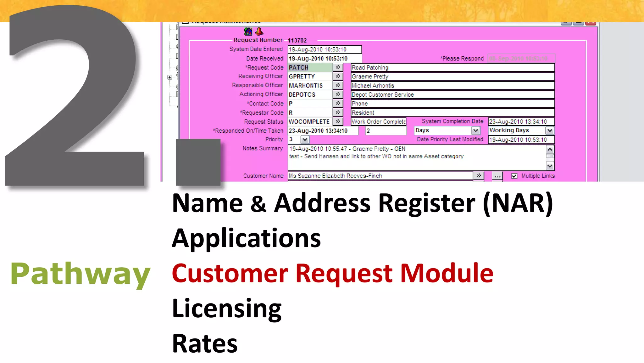Click the Date Received field
The height and width of the screenshot is (363, 644).
click(x=325, y=59)
